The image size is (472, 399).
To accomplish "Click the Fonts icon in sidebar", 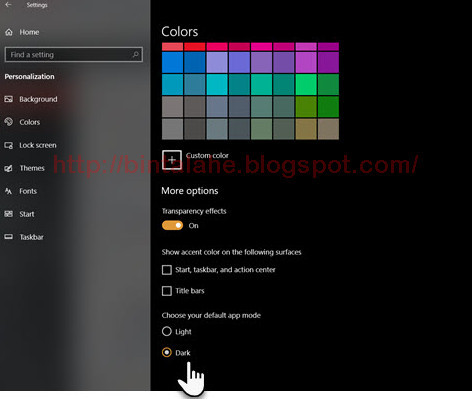I will [9, 191].
